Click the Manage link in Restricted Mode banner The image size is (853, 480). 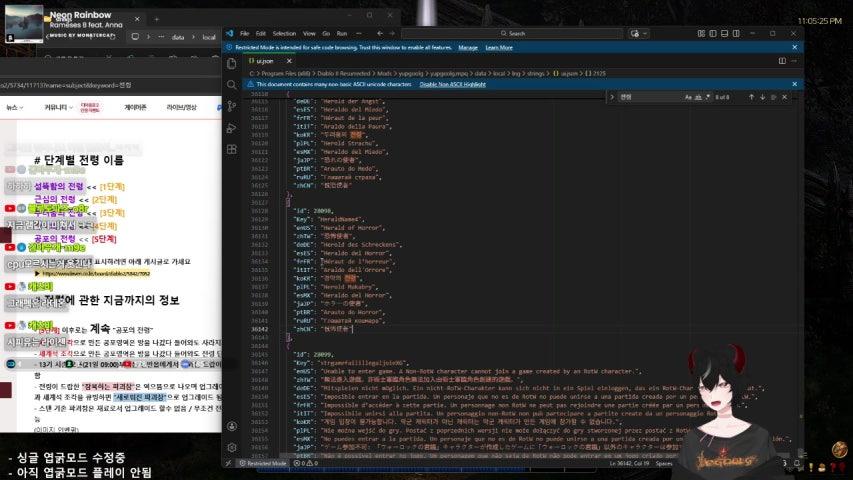(x=467, y=47)
